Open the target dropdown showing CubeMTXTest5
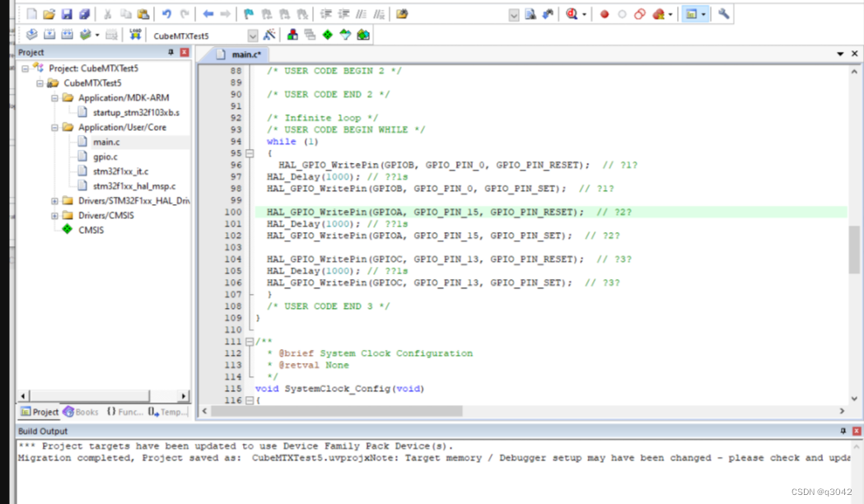864x504 pixels. (252, 35)
